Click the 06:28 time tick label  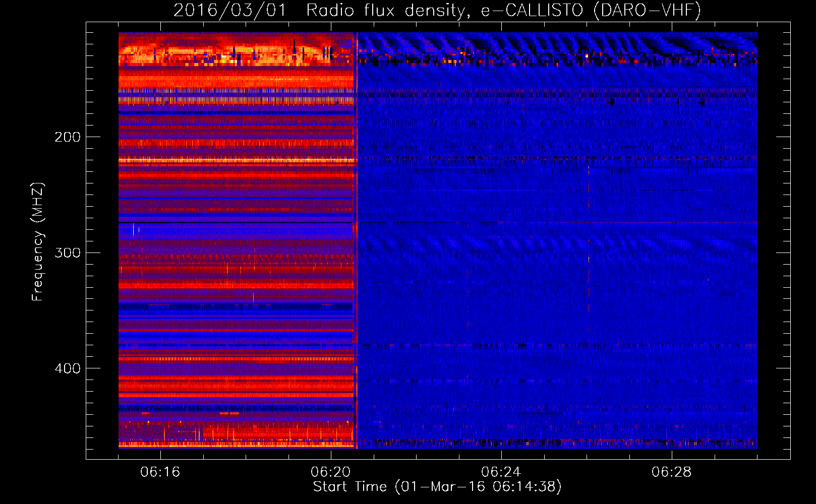click(x=671, y=472)
